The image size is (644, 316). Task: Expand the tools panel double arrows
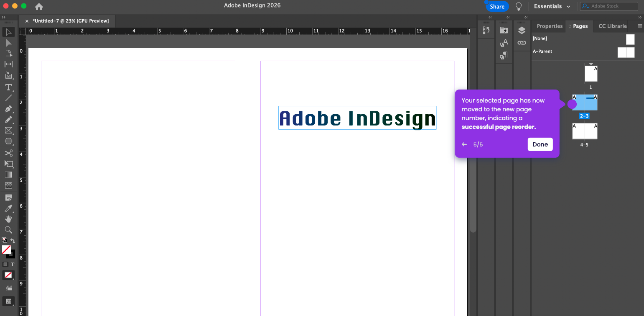point(3,17)
